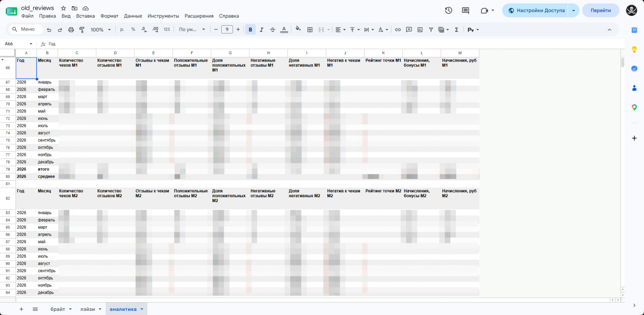
Task: Increase font size with plus
Action: [x=238, y=29]
